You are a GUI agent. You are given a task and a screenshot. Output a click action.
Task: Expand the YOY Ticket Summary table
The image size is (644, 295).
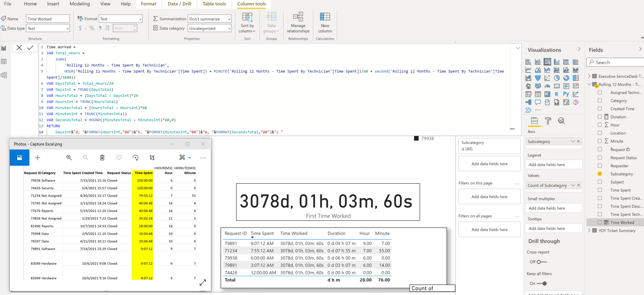[589, 231]
